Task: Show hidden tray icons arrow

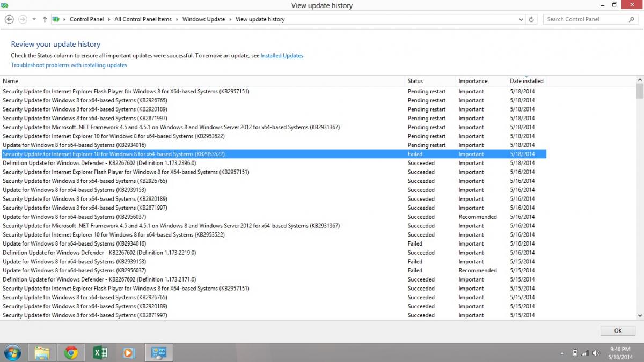Action: (x=562, y=353)
